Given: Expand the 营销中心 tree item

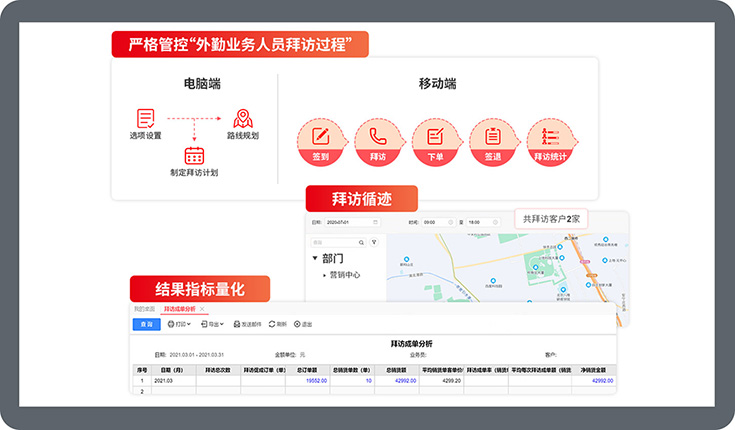Looking at the screenshot, I should coord(324,274).
